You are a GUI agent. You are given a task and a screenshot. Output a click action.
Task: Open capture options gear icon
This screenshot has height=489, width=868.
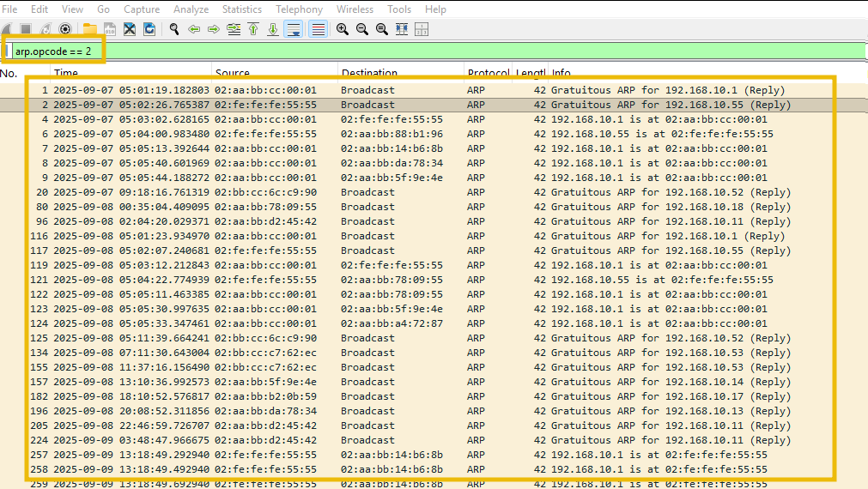coord(65,29)
